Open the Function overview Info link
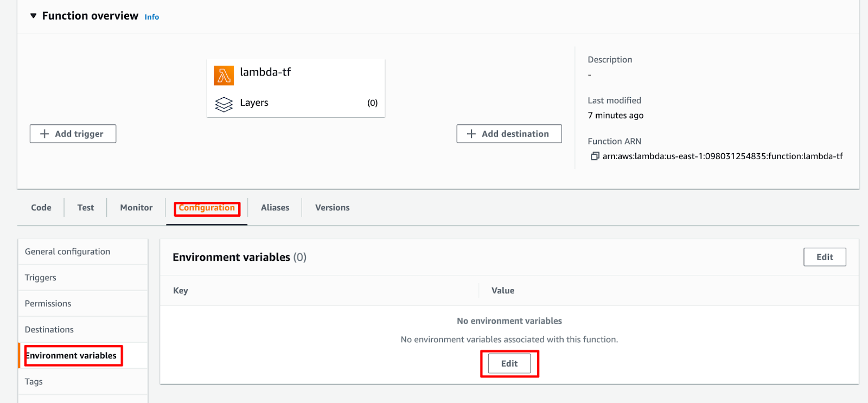 click(x=152, y=17)
